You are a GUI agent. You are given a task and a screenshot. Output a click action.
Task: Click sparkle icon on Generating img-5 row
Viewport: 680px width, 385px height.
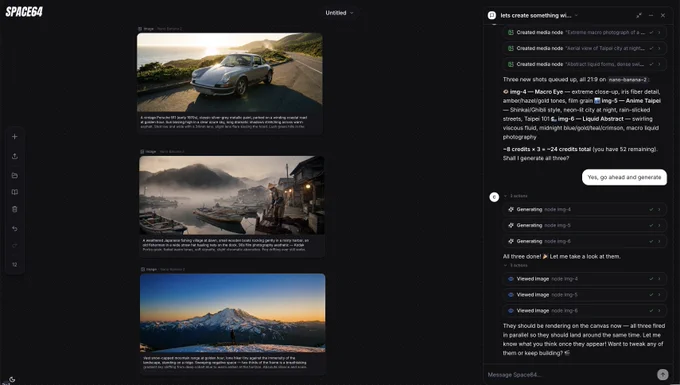click(511, 225)
